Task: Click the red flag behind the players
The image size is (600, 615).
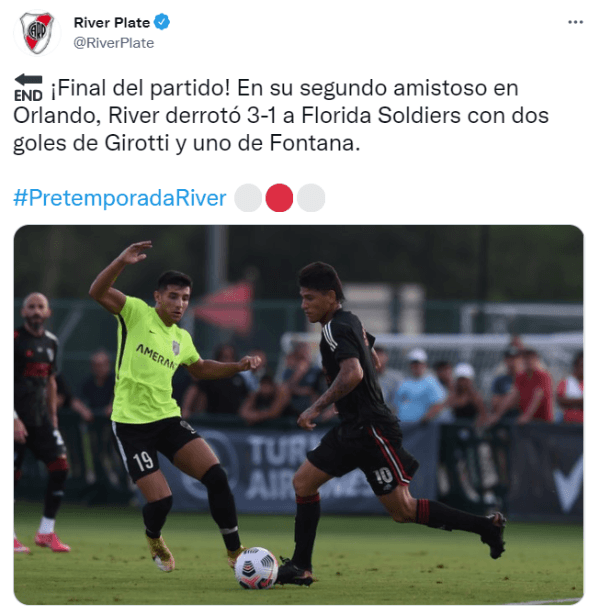Action: pos(226,306)
